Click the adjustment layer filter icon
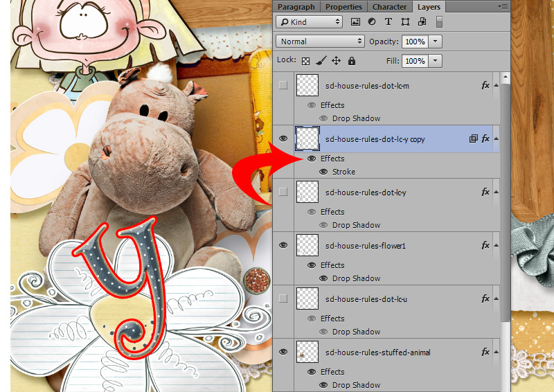The image size is (554, 392). coord(372,22)
